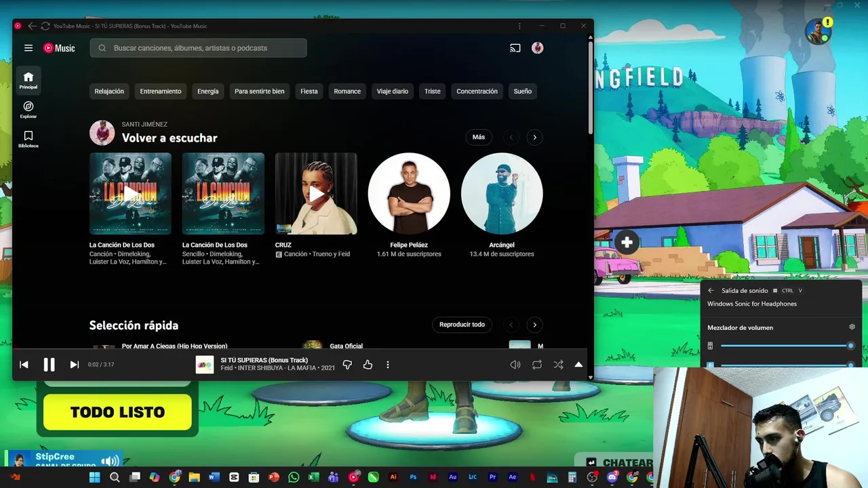Click the previous arrow in Volver a escuchar
Viewport: 868px width, 488px height.
click(511, 138)
